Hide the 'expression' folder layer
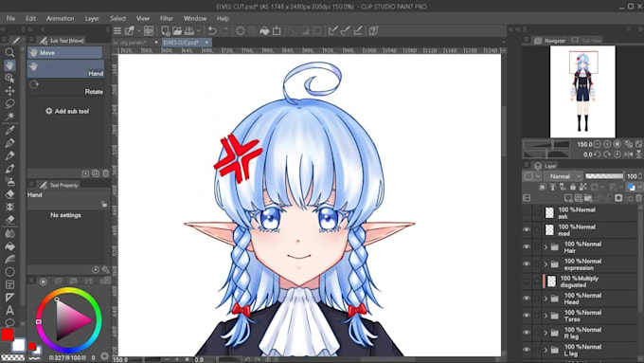Screen dimensions: 644x363 tap(527, 264)
